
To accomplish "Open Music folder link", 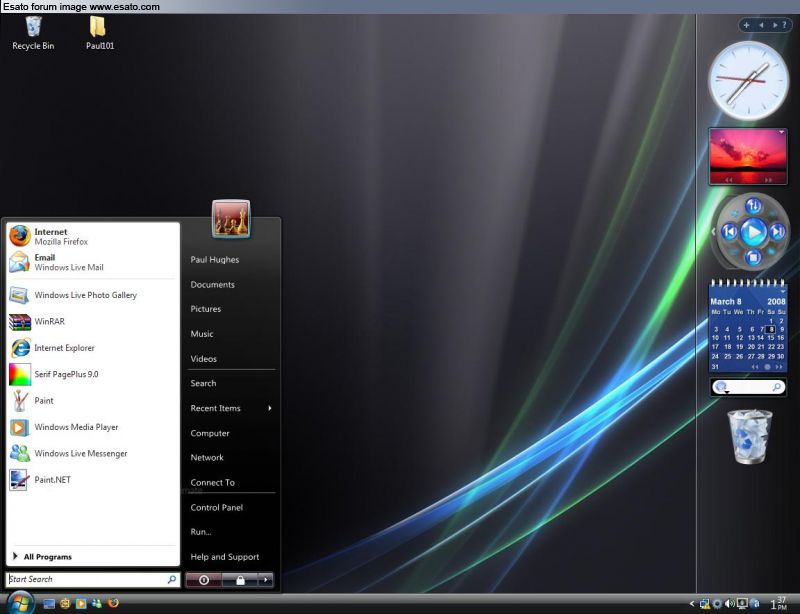I will click(202, 334).
